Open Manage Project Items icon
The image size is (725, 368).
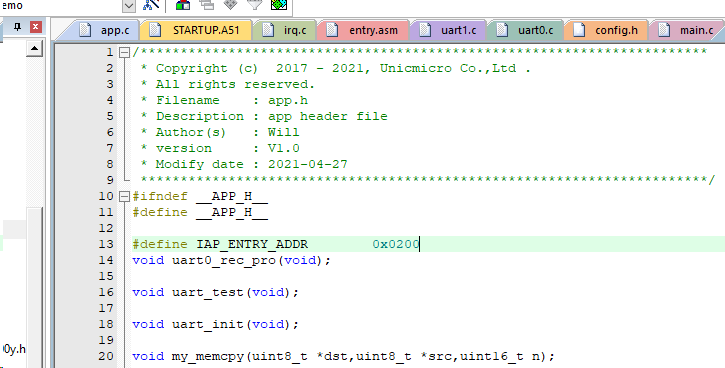click(x=183, y=5)
